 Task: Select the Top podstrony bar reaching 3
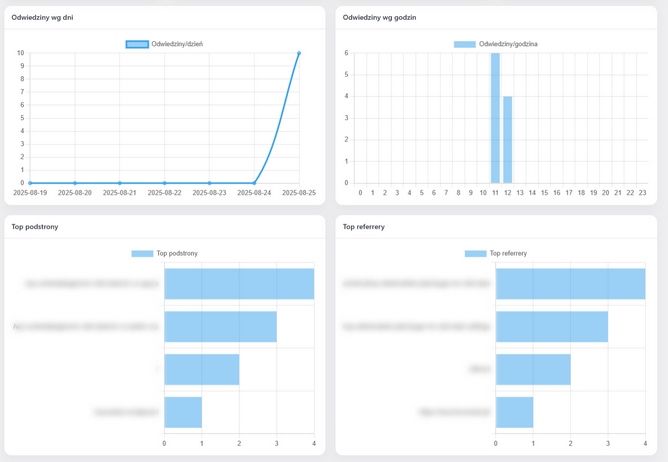(221, 326)
